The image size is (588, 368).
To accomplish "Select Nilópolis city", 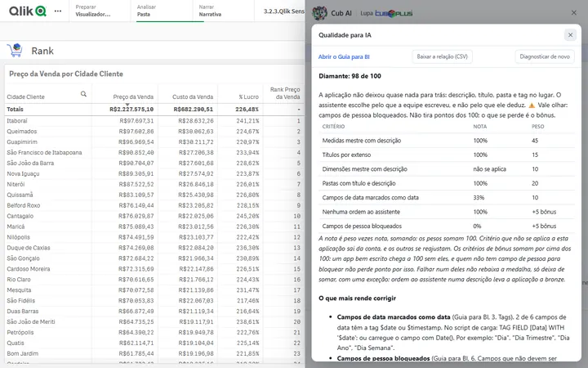I will coord(18,237).
